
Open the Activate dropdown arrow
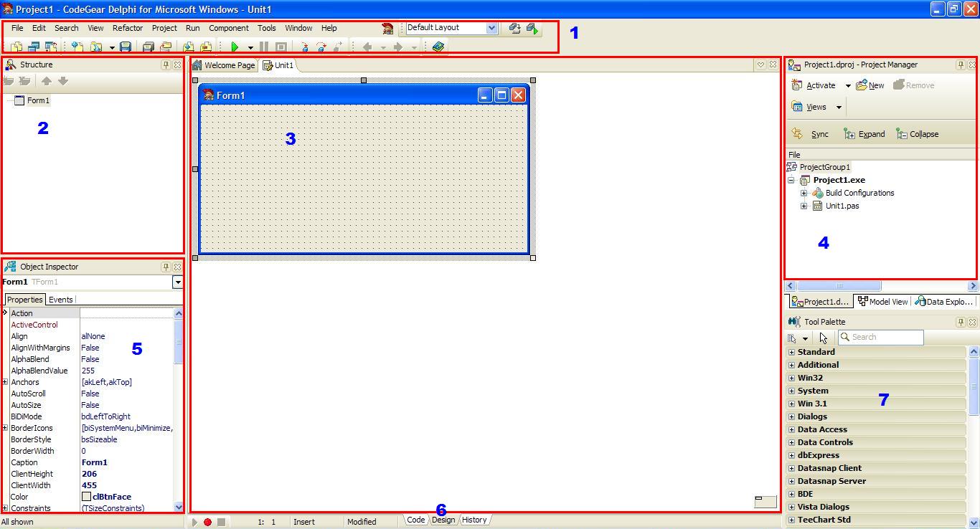click(847, 86)
